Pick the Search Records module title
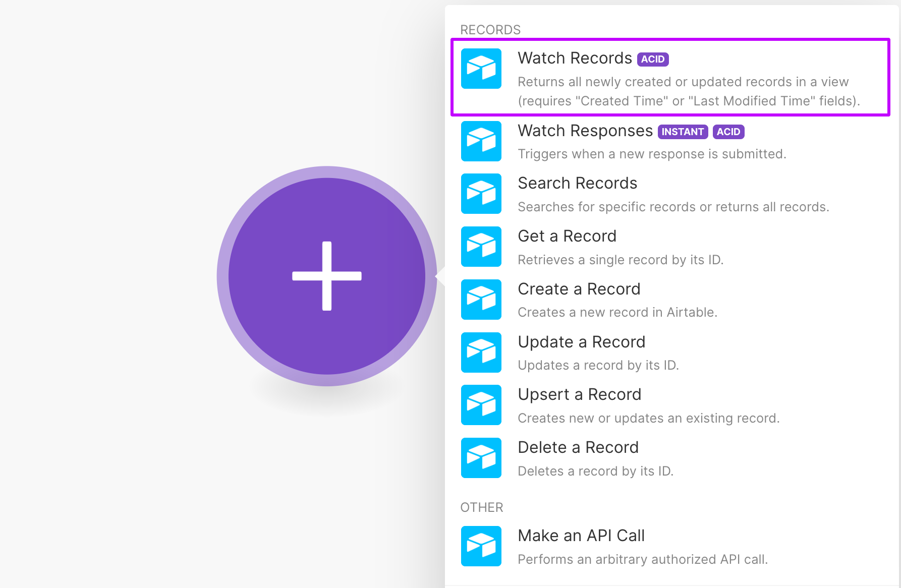 click(578, 183)
